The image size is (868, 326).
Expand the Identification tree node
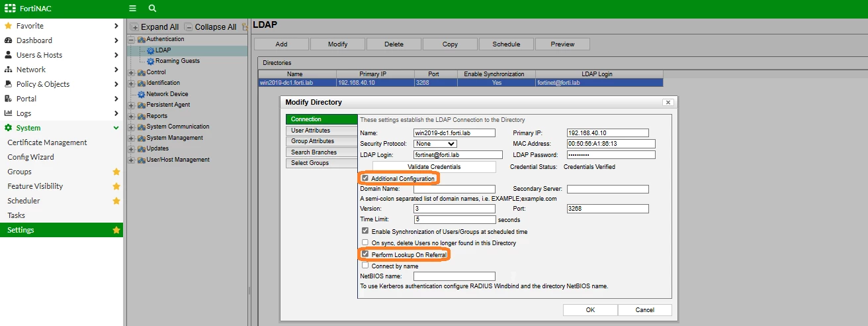pos(131,83)
